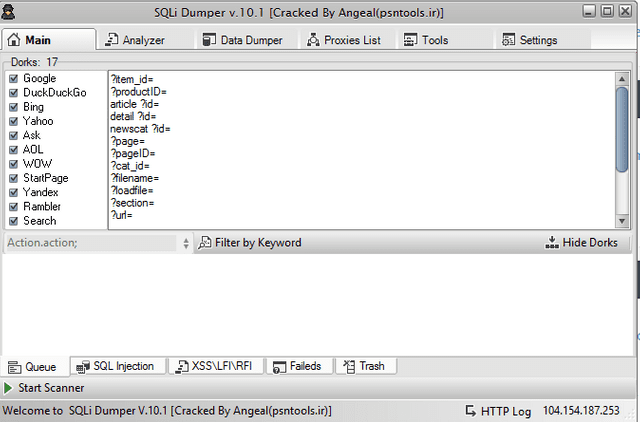Click the dork line ?pageID=
This screenshot has height=422, width=640.
tap(133, 153)
